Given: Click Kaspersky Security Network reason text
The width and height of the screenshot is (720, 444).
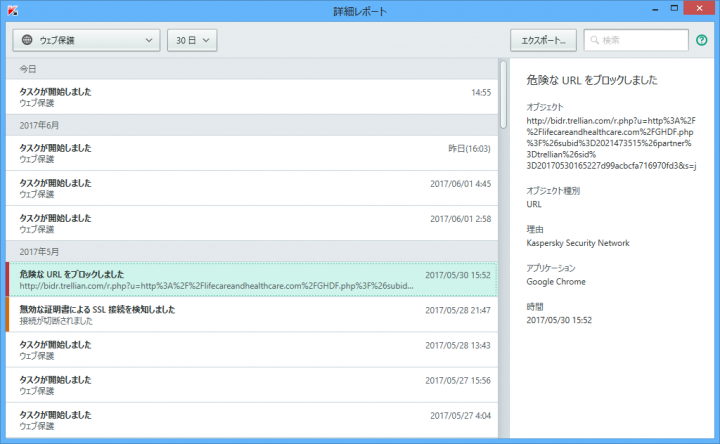Looking at the screenshot, I should tap(578, 243).
